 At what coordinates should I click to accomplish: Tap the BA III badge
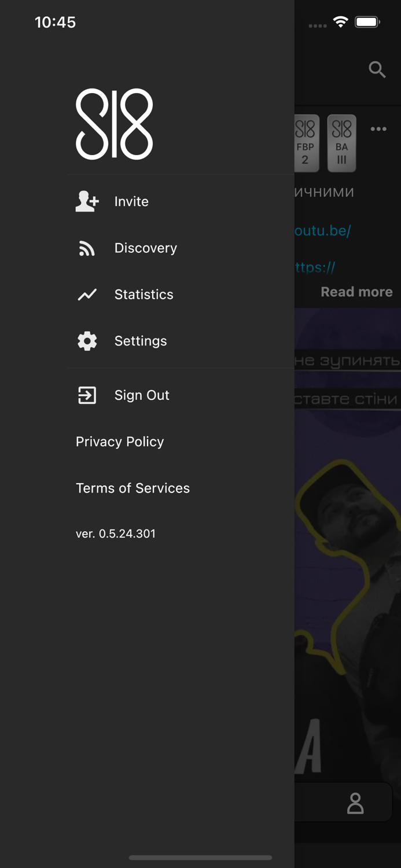pyautogui.click(x=341, y=143)
